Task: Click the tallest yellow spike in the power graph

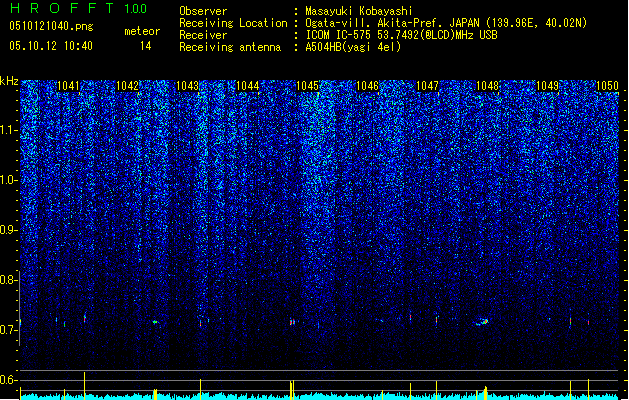Action: coord(84,386)
